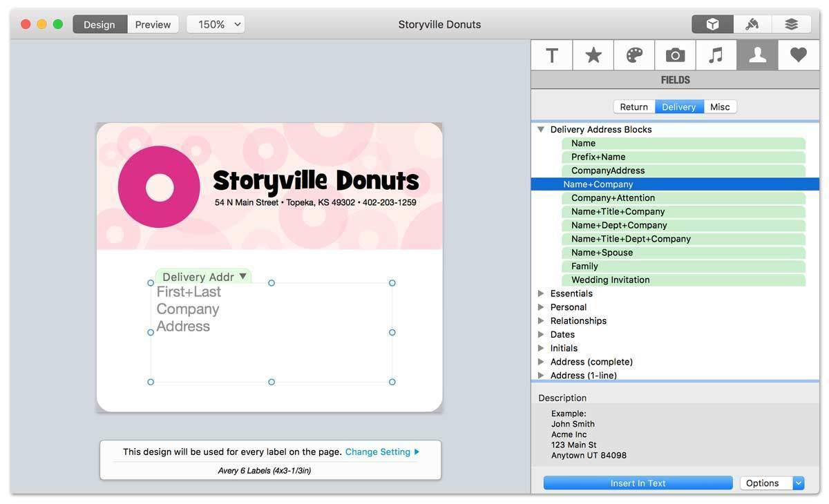Open the heart Favorites panel icon

pyautogui.click(x=799, y=55)
